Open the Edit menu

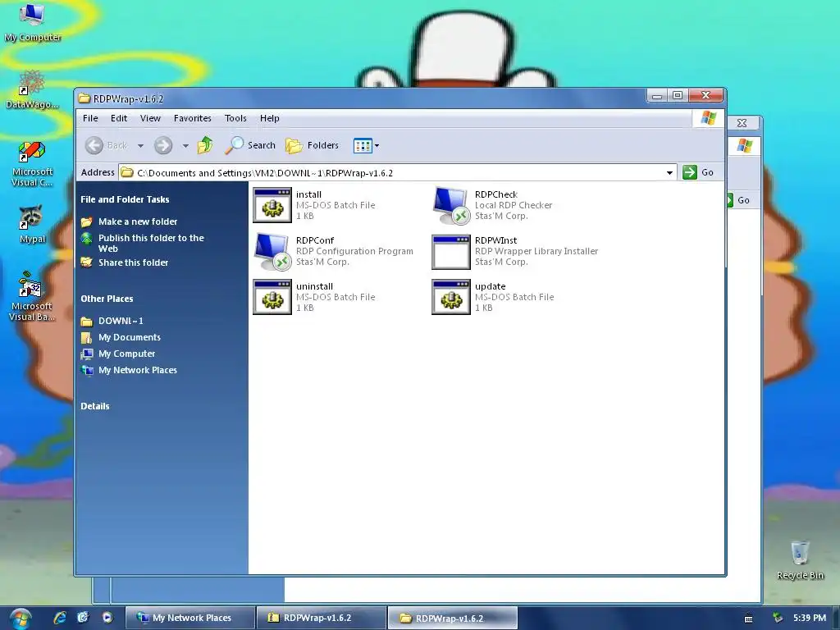(x=119, y=118)
